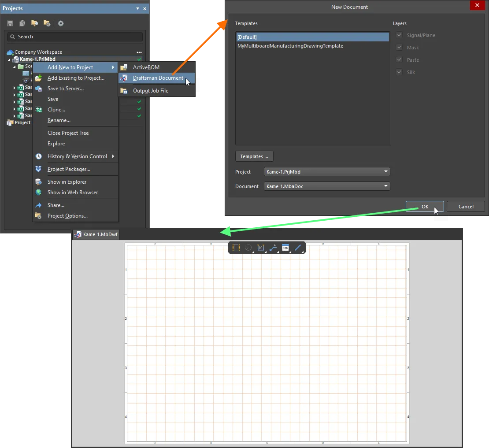The height and width of the screenshot is (448, 489).
Task: Open the Projects panel dropdown arrow menu
Action: point(137,8)
